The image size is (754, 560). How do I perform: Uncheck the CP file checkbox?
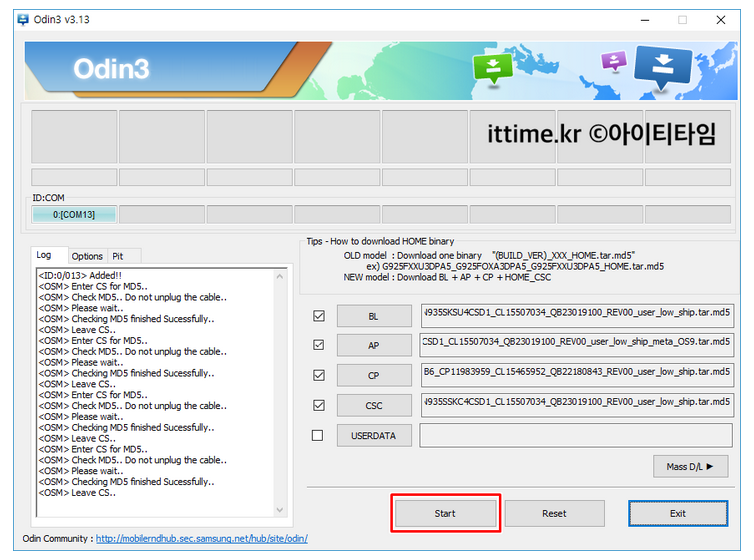[318, 375]
